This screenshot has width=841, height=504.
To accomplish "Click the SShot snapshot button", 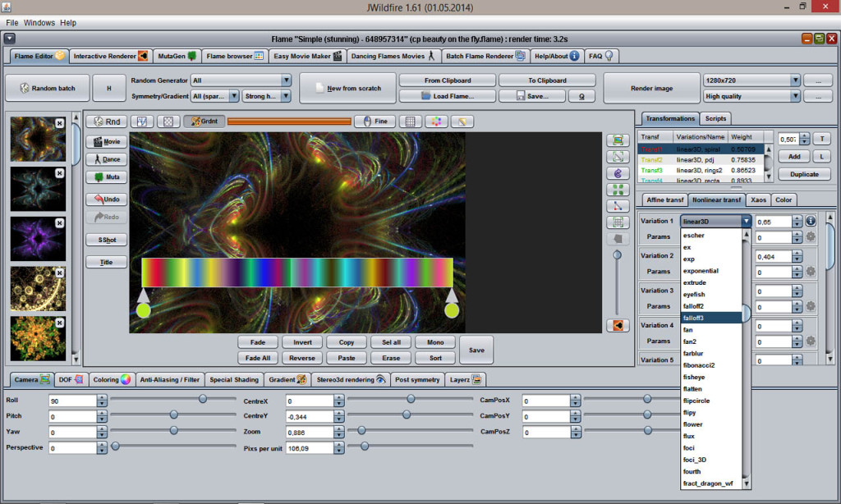I will click(106, 240).
